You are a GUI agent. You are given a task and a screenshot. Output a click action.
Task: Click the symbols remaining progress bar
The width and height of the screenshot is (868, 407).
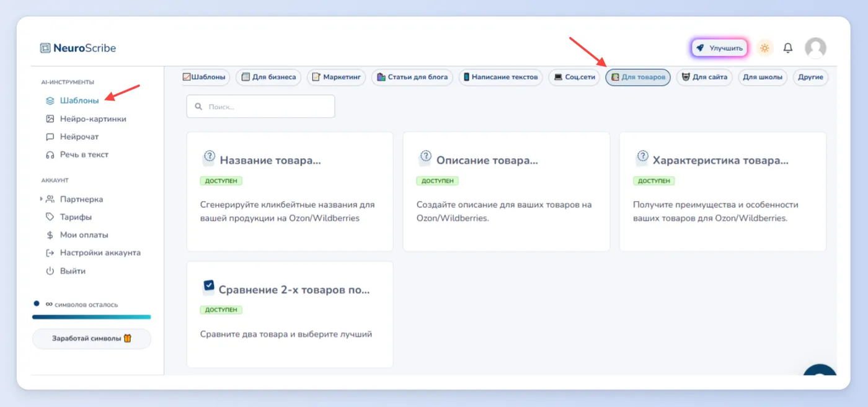pyautogui.click(x=92, y=317)
